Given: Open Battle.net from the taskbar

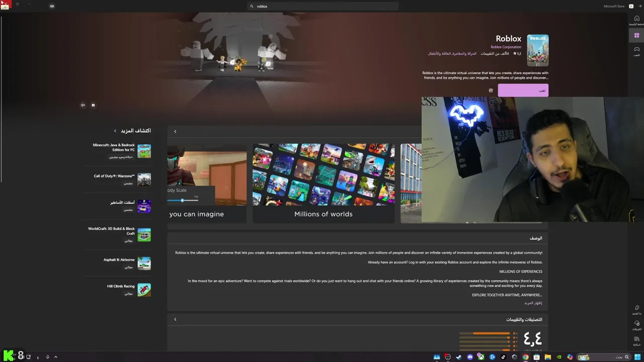Looking at the screenshot, I should (x=492, y=357).
